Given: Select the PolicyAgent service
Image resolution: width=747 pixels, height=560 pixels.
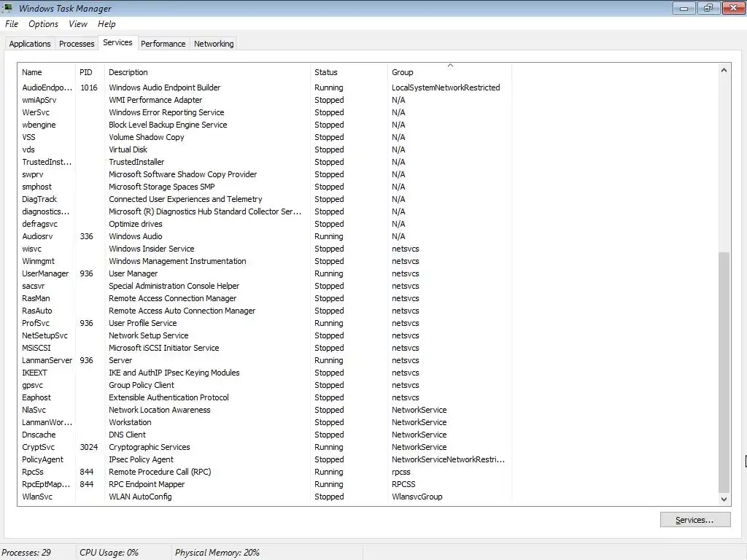Looking at the screenshot, I should coord(266,459).
